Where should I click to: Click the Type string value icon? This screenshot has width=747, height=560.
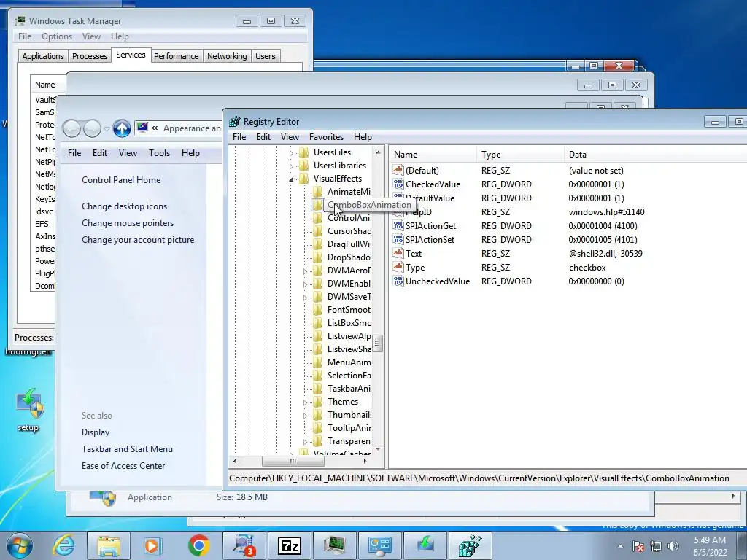click(398, 267)
